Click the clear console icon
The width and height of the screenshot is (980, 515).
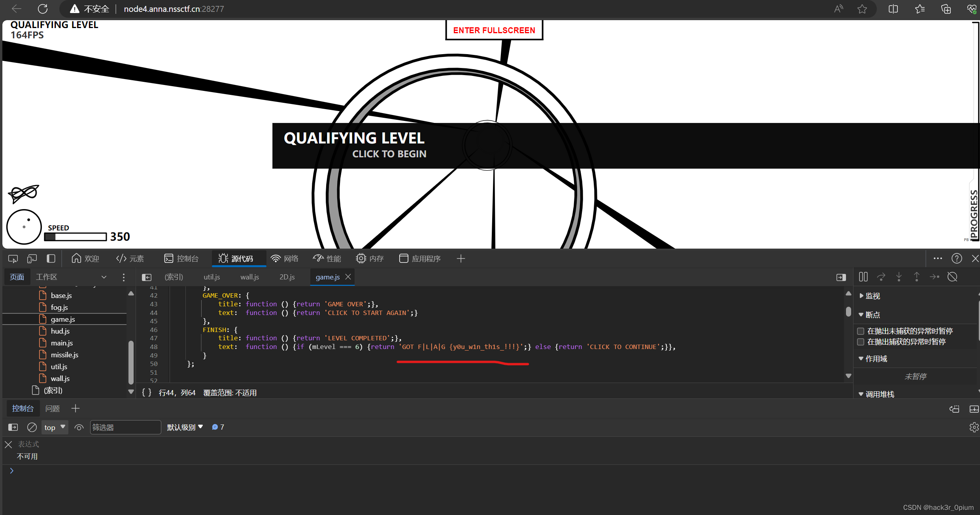32,427
